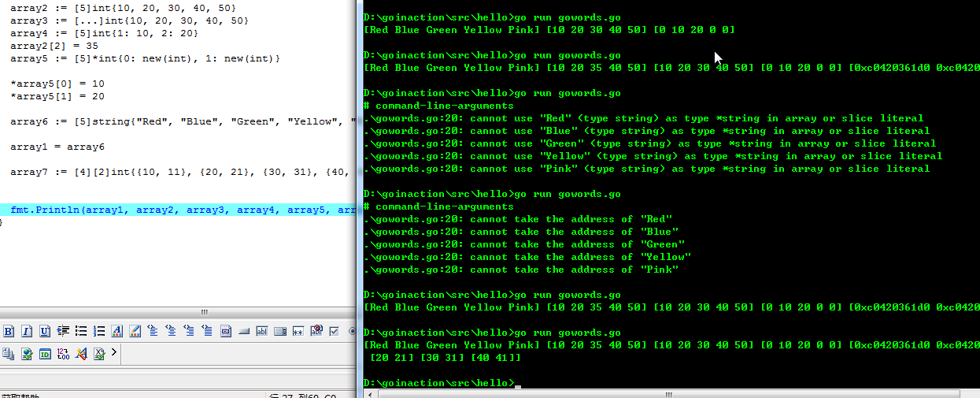
Task: Open the color picker palette icon
Action: 81,353
